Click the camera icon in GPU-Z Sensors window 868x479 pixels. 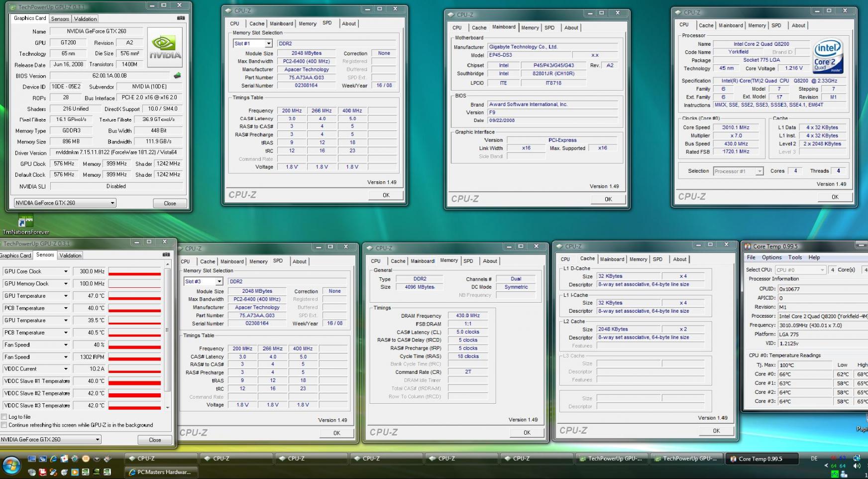pyautogui.click(x=166, y=254)
